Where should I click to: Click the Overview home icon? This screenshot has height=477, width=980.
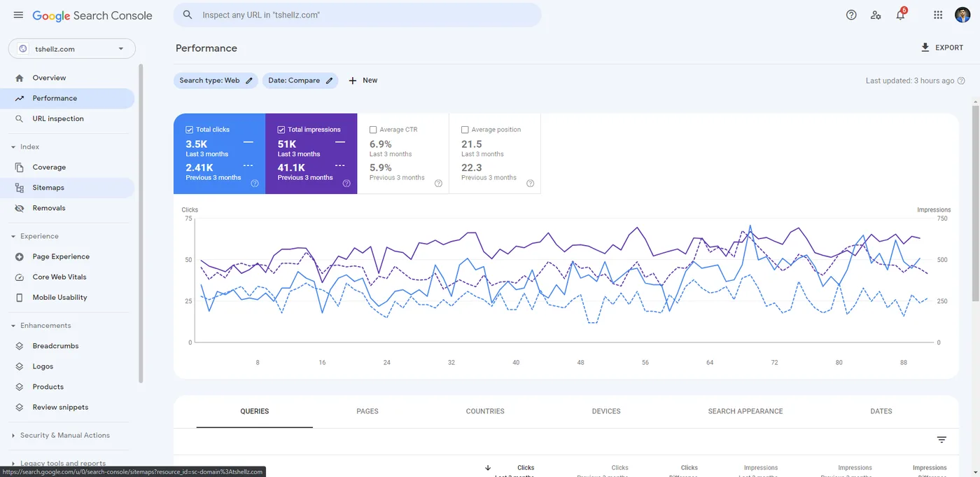click(19, 78)
